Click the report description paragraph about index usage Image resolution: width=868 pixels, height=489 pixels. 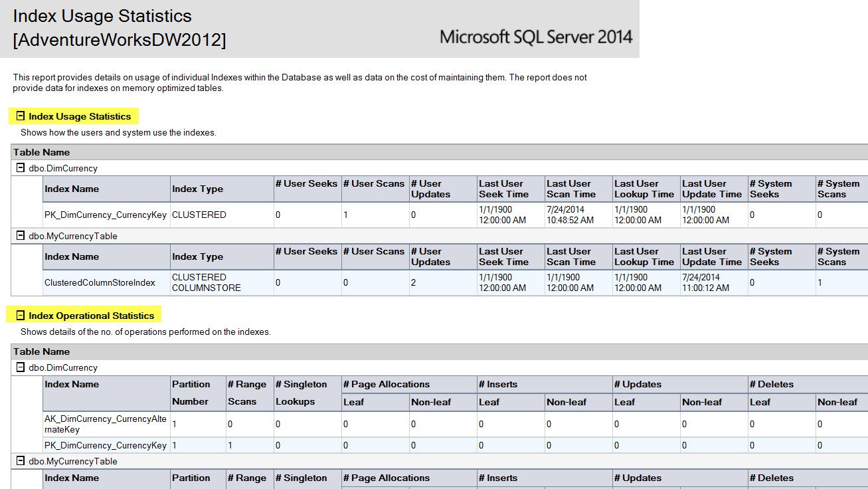pos(300,82)
